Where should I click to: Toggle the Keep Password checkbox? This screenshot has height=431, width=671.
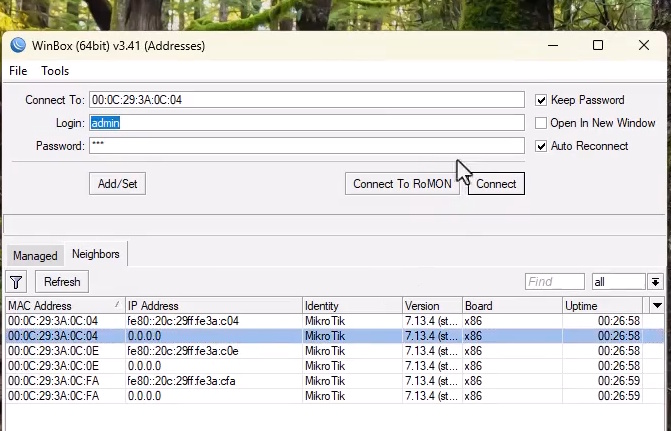click(x=541, y=100)
